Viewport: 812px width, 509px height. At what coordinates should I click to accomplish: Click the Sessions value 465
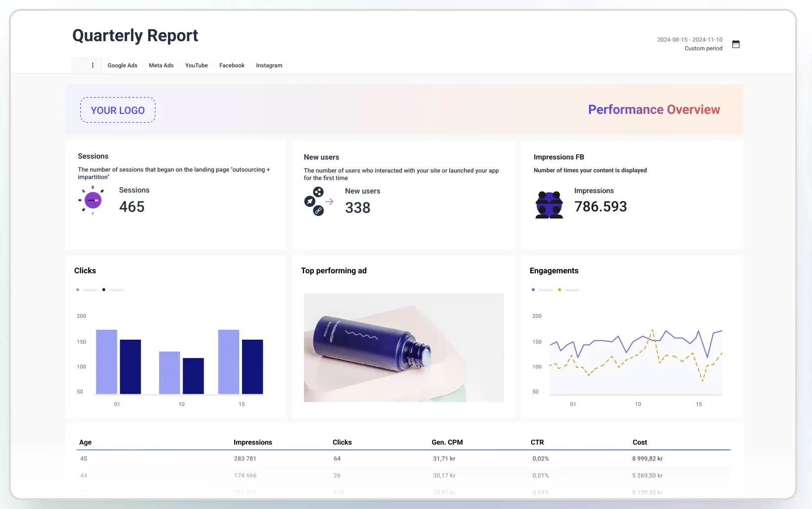[132, 206]
